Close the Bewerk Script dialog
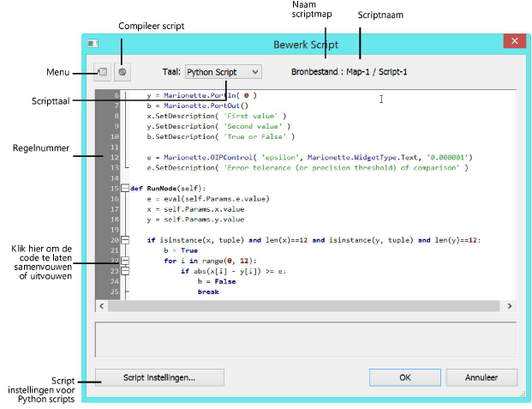Screen dimensions: 532x409 pos(513,42)
